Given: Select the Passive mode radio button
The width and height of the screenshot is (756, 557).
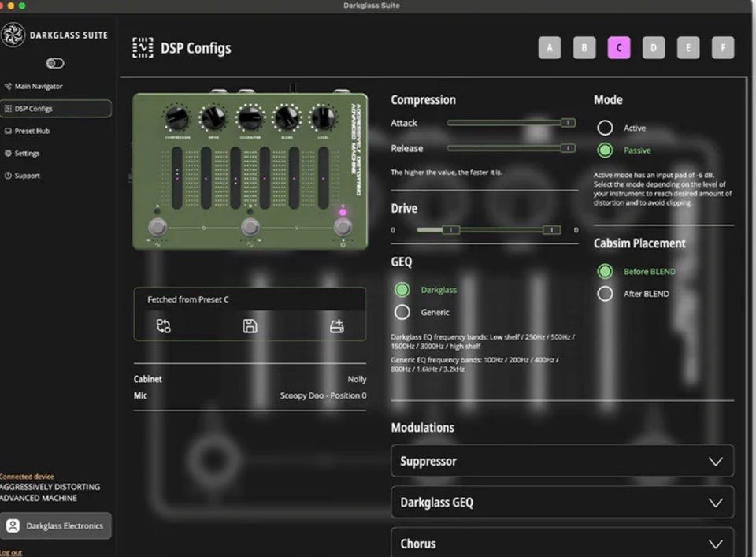Looking at the screenshot, I should pos(605,150).
